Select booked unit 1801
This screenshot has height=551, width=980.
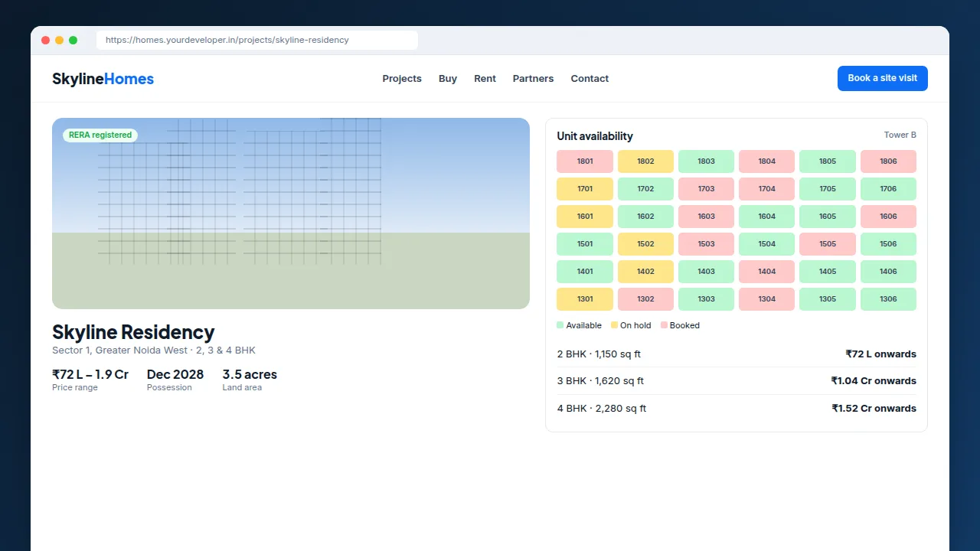tap(585, 161)
